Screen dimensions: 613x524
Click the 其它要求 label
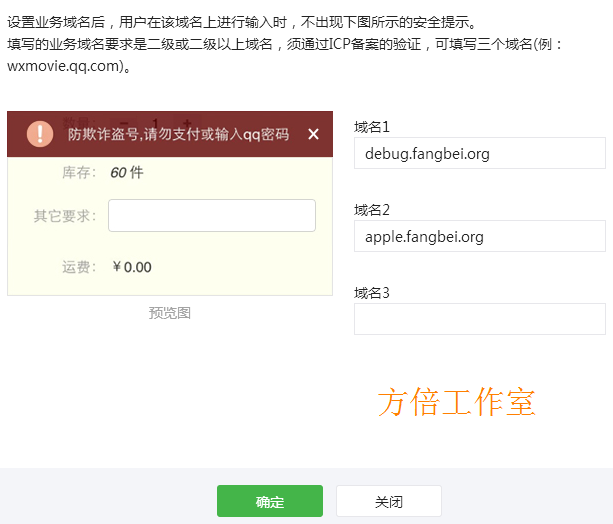pyautogui.click(x=64, y=215)
